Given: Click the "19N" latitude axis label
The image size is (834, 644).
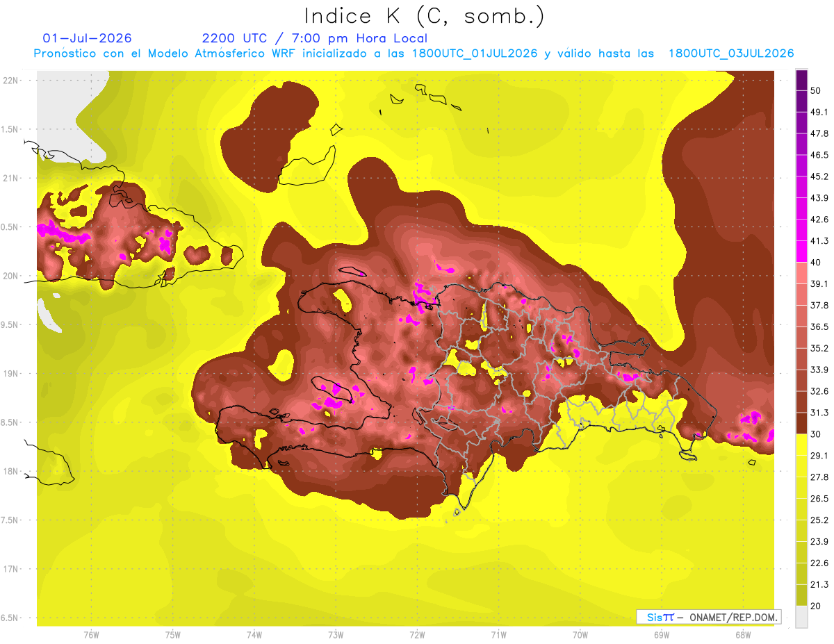Looking at the screenshot, I should click(x=10, y=374).
